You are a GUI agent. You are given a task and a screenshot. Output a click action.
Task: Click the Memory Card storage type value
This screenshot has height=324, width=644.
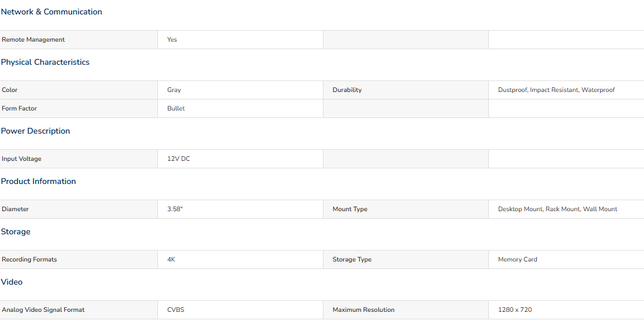[x=517, y=260]
